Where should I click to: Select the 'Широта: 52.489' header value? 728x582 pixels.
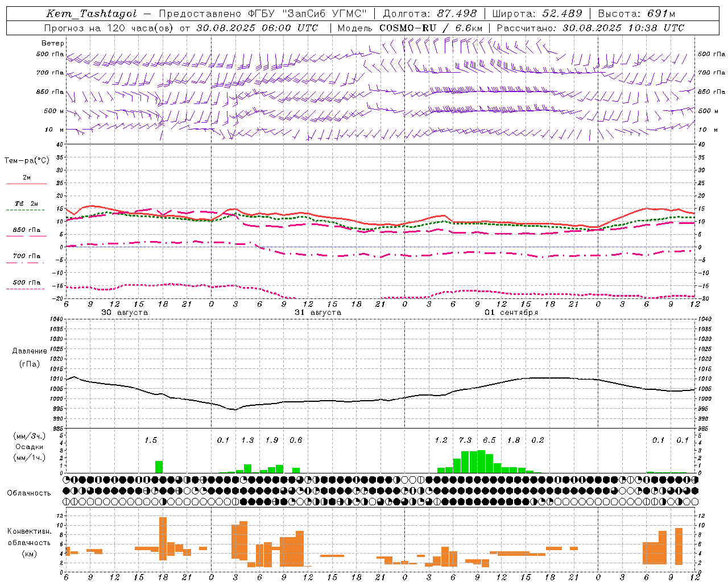point(537,14)
